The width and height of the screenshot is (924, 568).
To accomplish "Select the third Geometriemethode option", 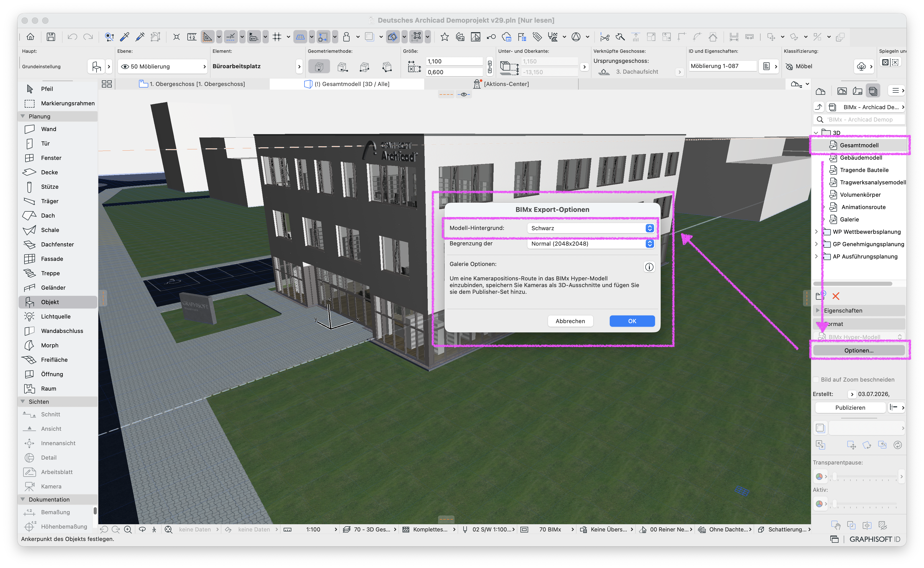I will [364, 67].
